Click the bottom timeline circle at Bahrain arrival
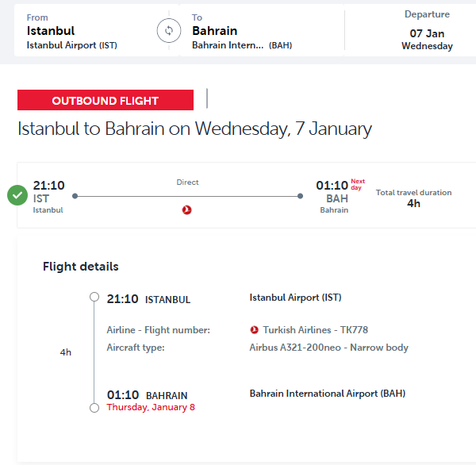 pyautogui.click(x=94, y=407)
